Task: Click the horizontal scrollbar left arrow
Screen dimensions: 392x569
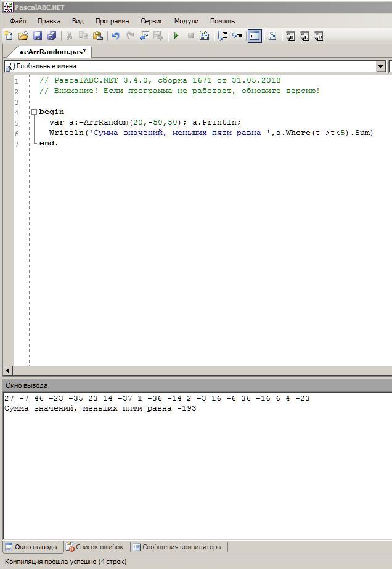Action: coord(8,371)
